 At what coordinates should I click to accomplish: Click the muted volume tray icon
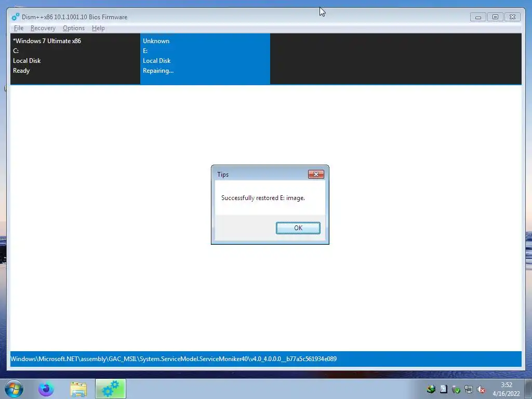click(x=481, y=390)
